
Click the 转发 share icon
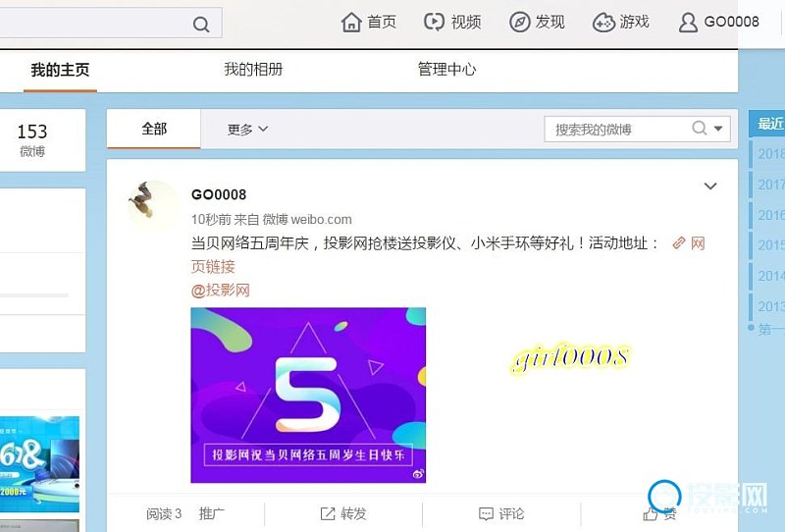point(328,513)
